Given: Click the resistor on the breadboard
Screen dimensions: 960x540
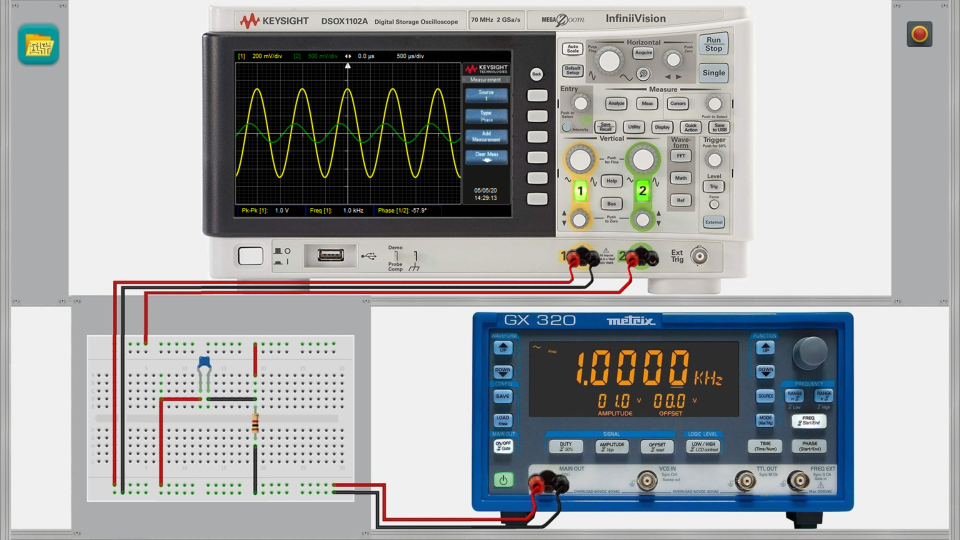Looking at the screenshot, I should [x=256, y=424].
